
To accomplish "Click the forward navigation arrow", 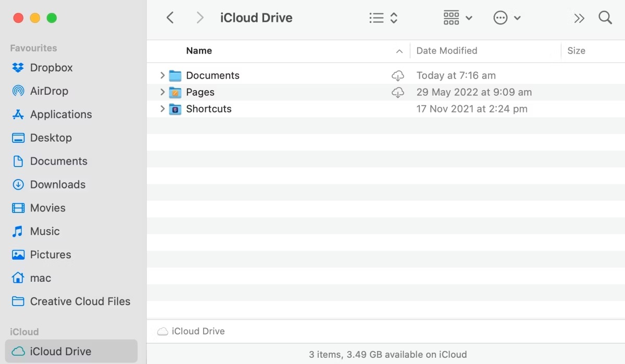I will pos(200,17).
